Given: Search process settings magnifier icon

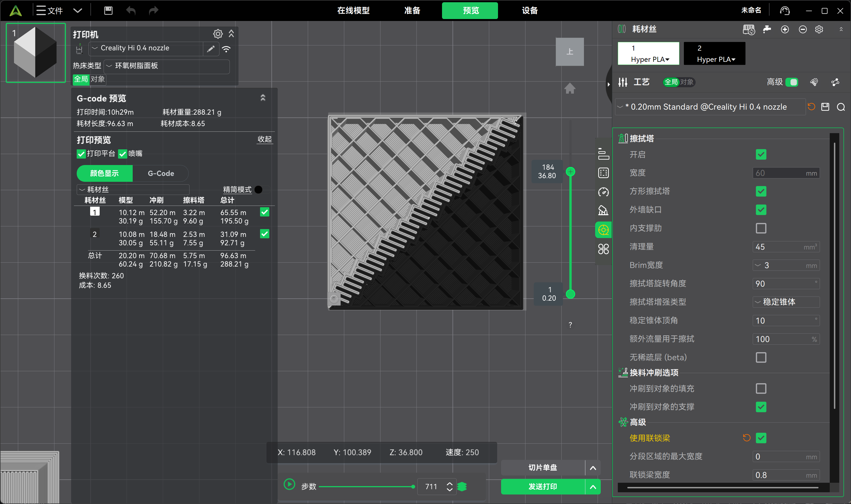Looking at the screenshot, I should 841,107.
